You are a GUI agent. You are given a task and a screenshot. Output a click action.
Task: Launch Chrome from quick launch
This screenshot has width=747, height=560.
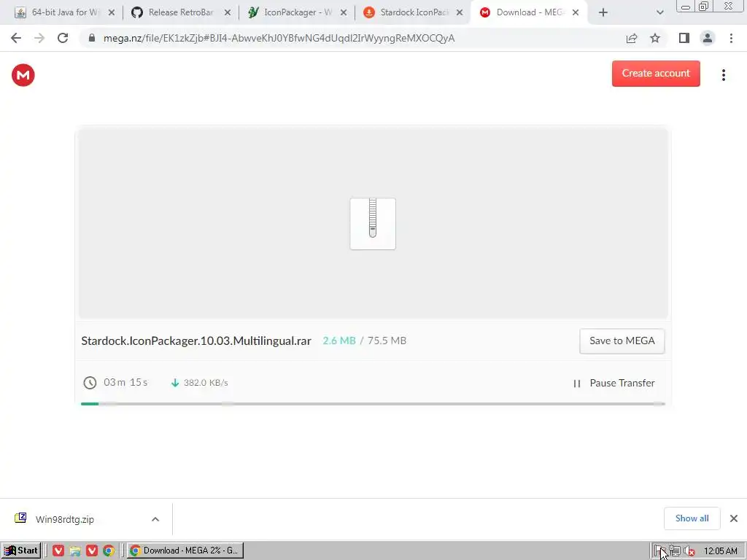[109, 551]
